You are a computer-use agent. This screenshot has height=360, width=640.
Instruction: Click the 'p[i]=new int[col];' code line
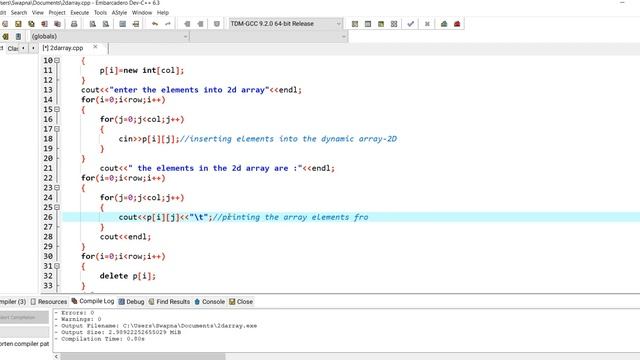[142, 70]
